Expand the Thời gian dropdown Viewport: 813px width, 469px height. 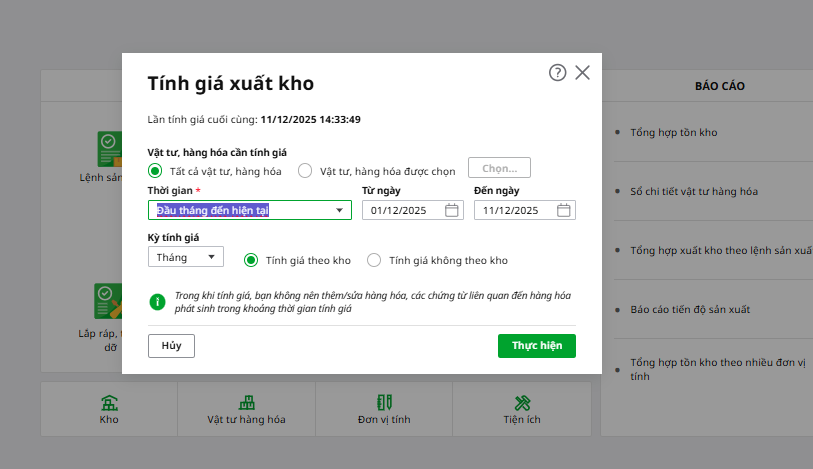[340, 210]
